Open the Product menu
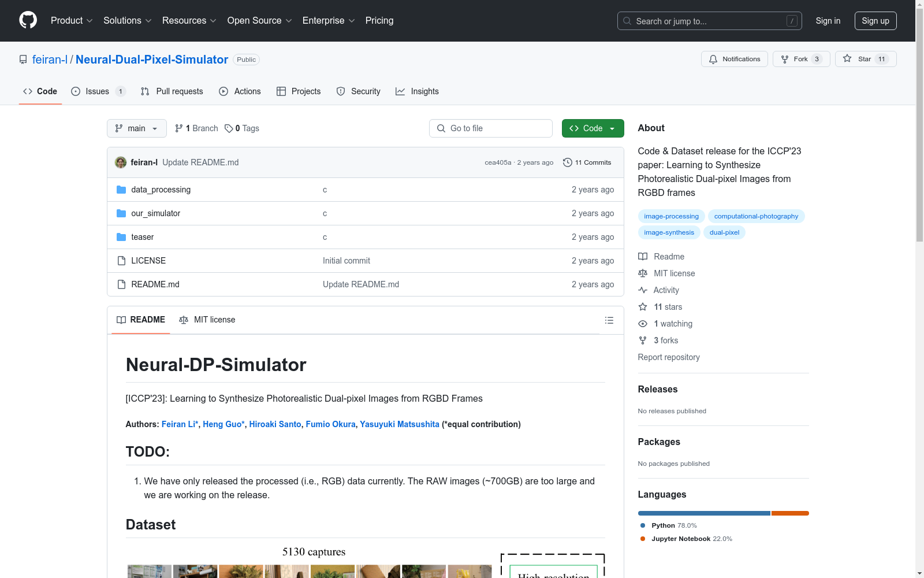 click(x=72, y=21)
